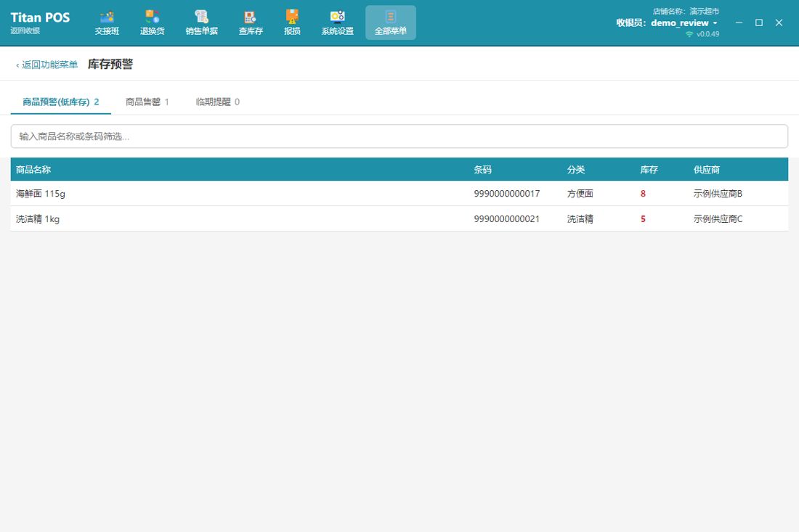Screen dimensions: 799x532
Task: Click the 店铺名称: 演示超市 store label
Action: [x=686, y=11]
